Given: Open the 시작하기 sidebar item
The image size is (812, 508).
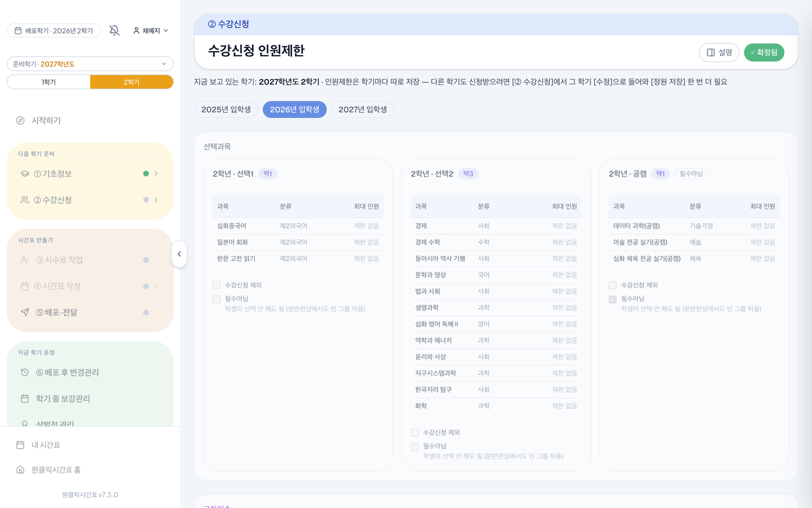Looking at the screenshot, I should (x=90, y=120).
